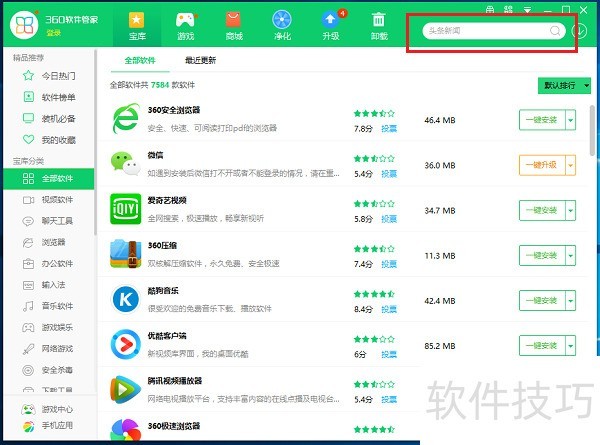Click 投票 link for 酷狗音乐
Image resolution: width=600 pixels, height=445 pixels.
[389, 310]
